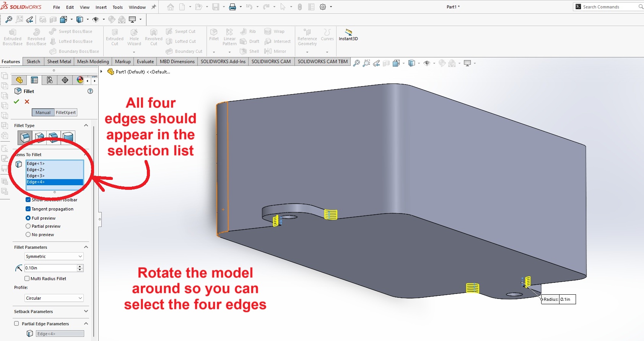The height and width of the screenshot is (341, 644).
Task: Disable the Tangent propagation checkbox
Action: pyautogui.click(x=28, y=209)
